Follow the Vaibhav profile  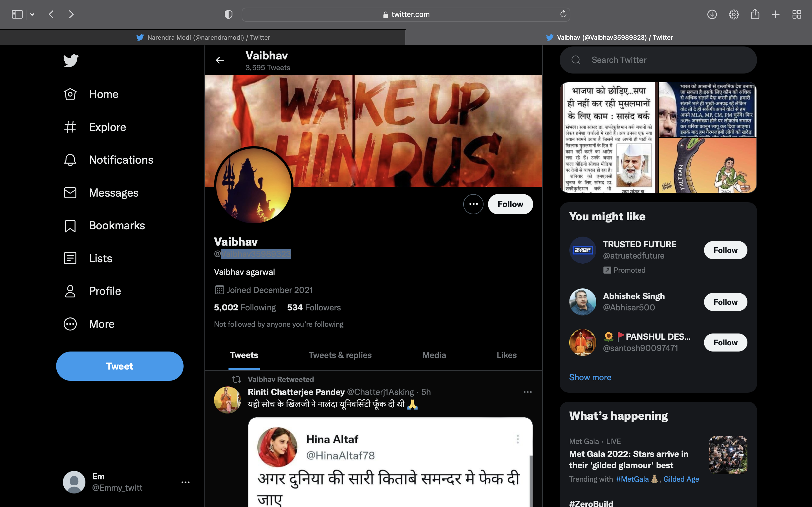pyautogui.click(x=510, y=204)
